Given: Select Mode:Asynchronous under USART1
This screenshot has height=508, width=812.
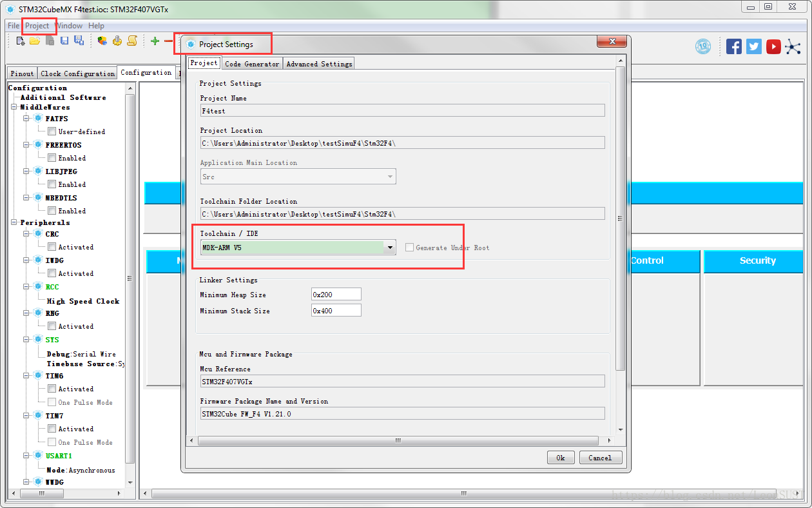Looking at the screenshot, I should 81,470.
